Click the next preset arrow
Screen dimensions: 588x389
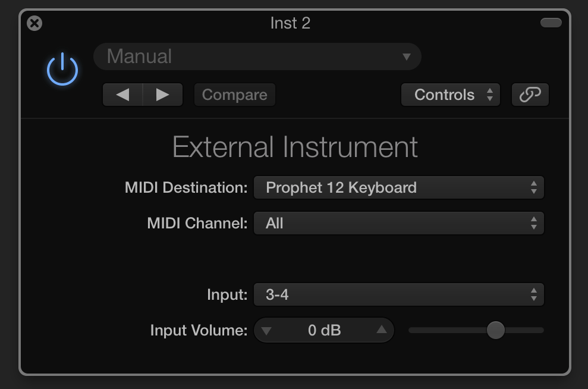(x=162, y=94)
